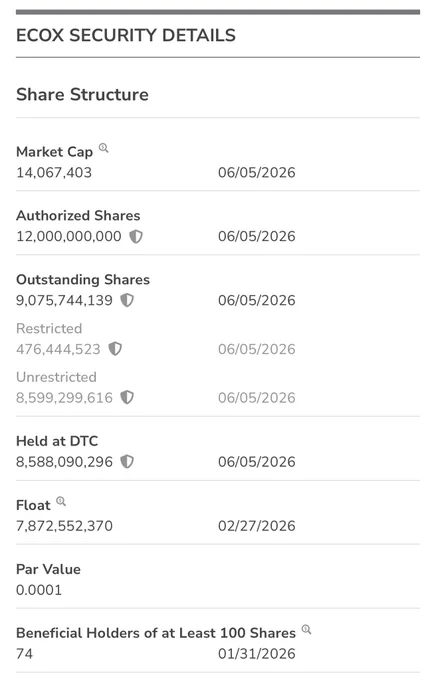Select the ECOX SECURITY DETAILS heading
This screenshot has height=680, width=436.
pyautogui.click(x=126, y=35)
